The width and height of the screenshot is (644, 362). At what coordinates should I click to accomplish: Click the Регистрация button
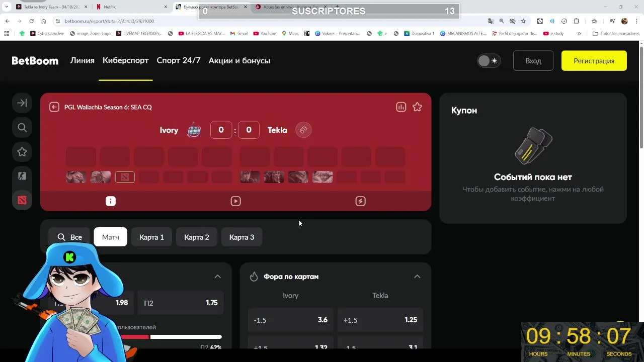594,61
